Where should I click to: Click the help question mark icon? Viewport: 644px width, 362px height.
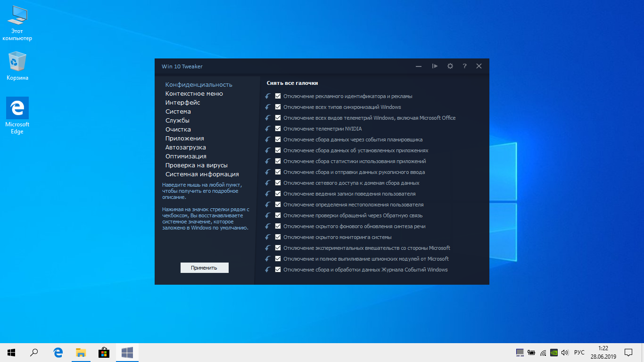pos(464,66)
